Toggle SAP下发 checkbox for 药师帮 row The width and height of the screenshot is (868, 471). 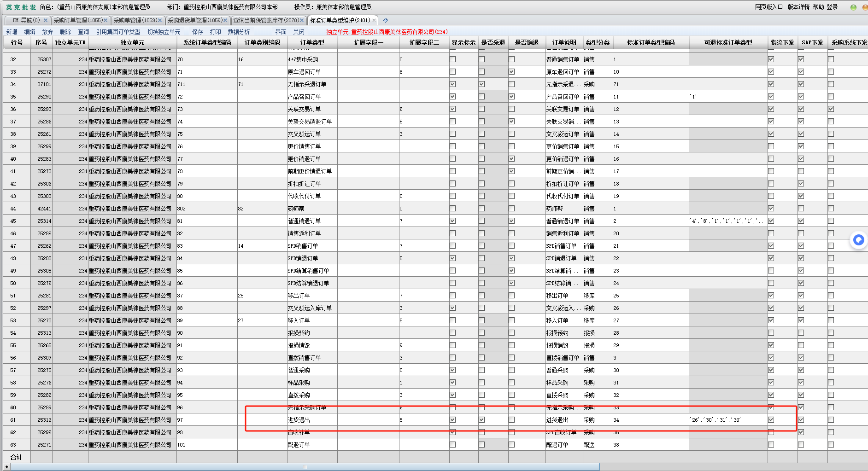[801, 209]
